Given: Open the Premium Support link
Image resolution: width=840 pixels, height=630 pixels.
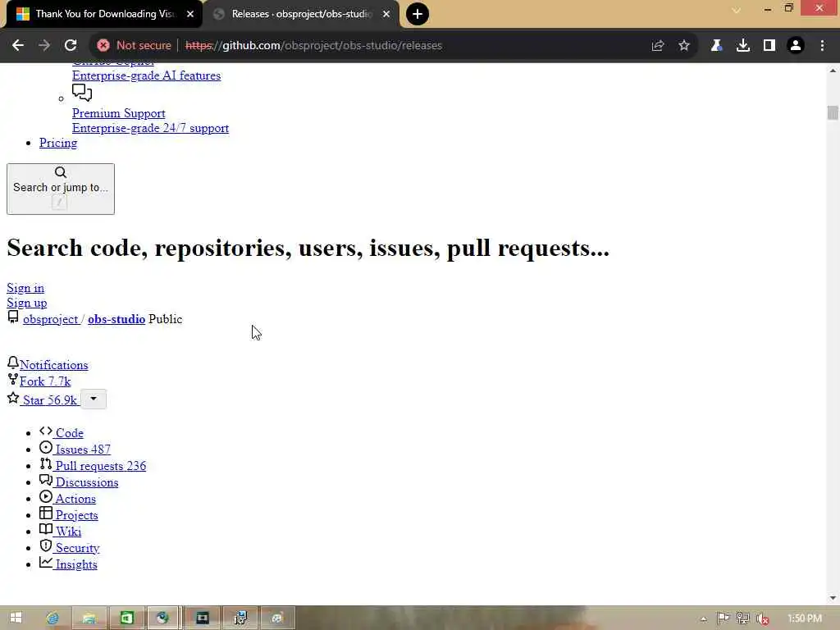Looking at the screenshot, I should 118,113.
